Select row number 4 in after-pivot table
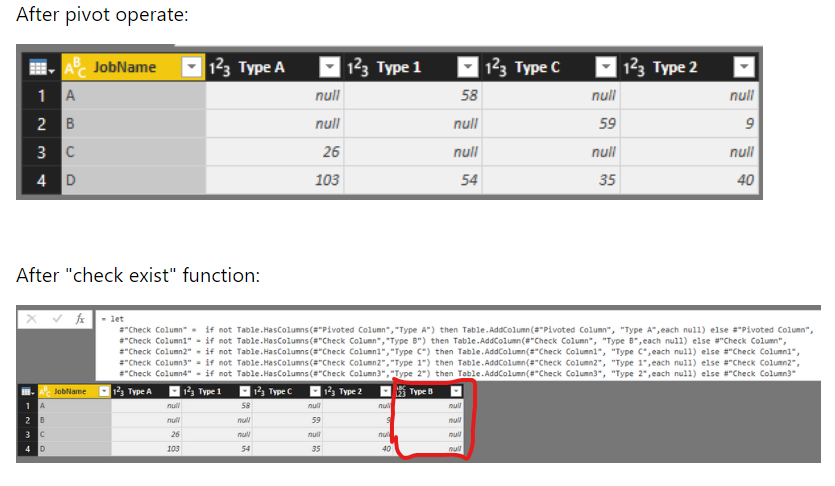 click(41, 180)
